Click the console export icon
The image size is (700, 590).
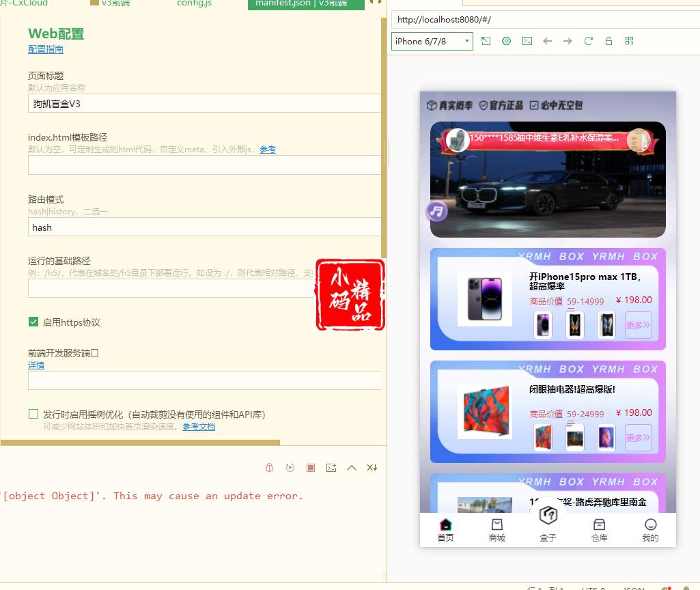coord(331,468)
